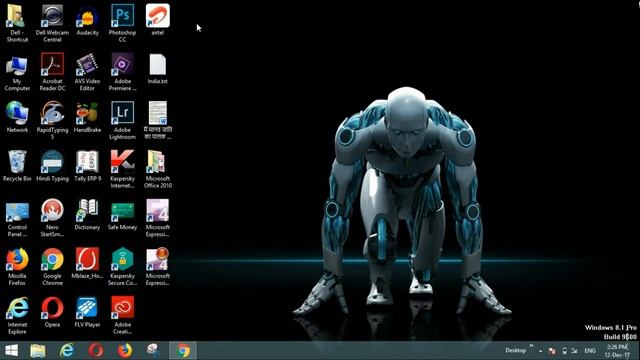
Task: Select the Microsoft Office 2010 folder
Action: point(158,162)
